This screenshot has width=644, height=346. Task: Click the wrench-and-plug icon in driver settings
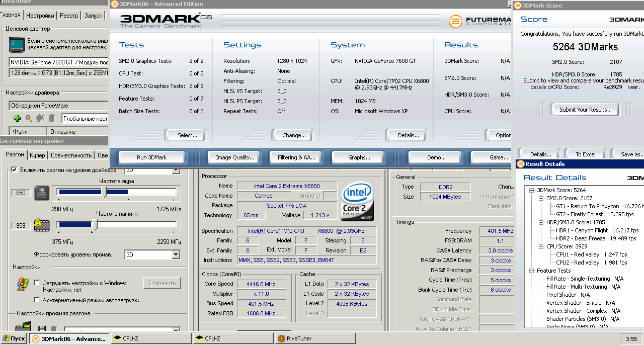pyautogui.click(x=40, y=118)
